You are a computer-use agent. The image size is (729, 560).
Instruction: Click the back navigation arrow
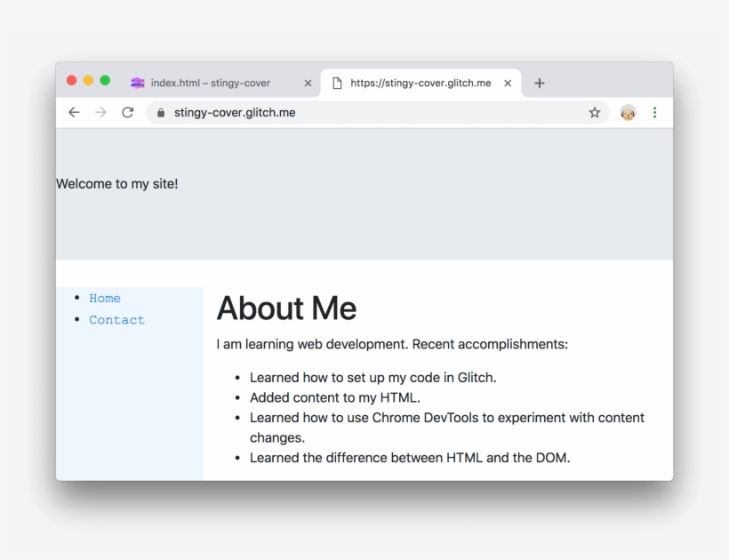click(x=75, y=112)
